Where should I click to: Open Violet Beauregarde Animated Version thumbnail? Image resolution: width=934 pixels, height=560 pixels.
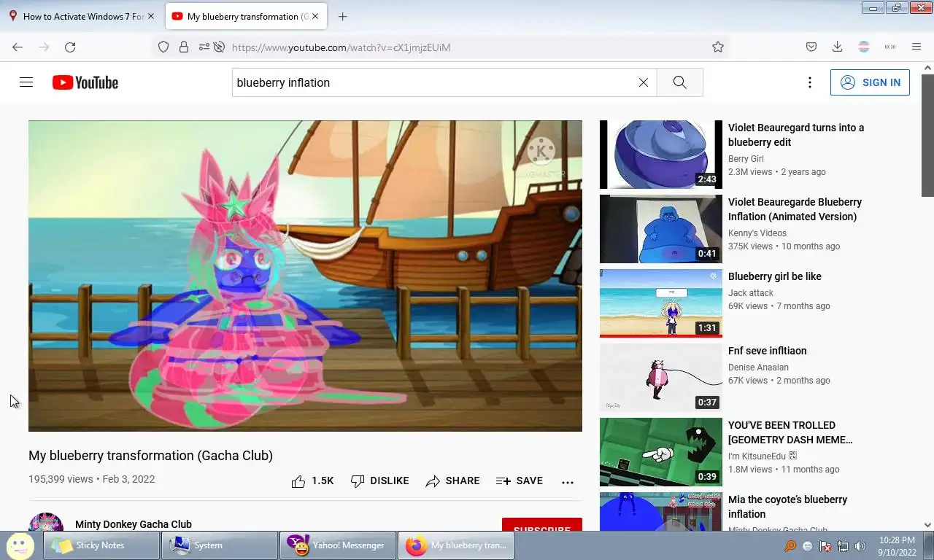tap(661, 229)
